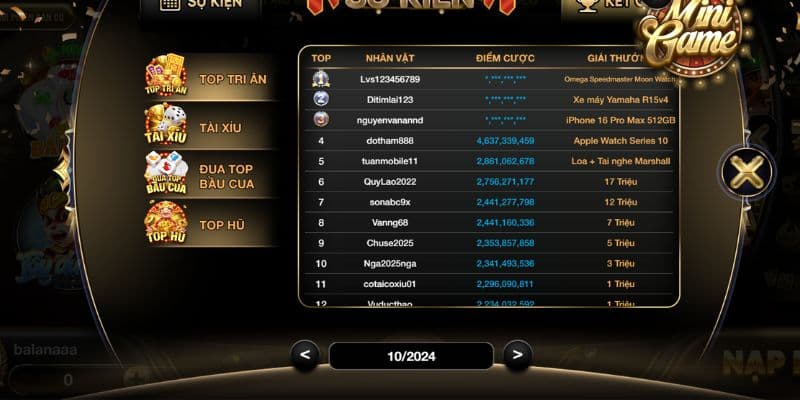This screenshot has height=400, width=800.
Task: Switch to the Sự Kiện tab
Action: tap(201, 6)
